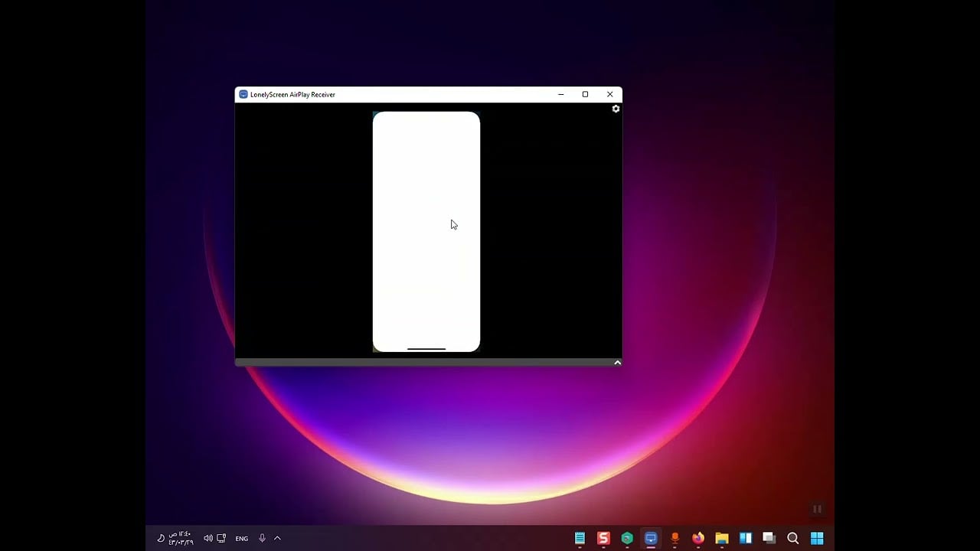Launch Firefox from the taskbar
The image size is (980, 551).
tap(698, 538)
